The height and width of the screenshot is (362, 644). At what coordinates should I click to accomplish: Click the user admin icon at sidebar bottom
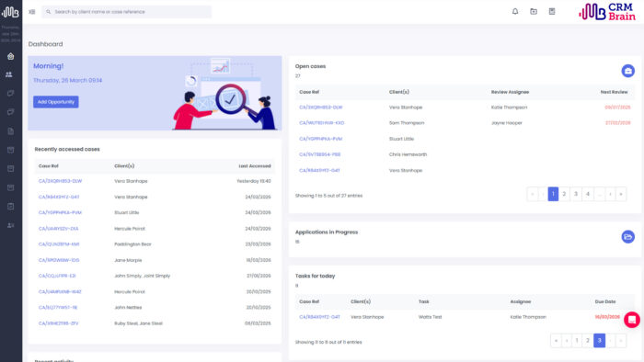click(x=11, y=225)
